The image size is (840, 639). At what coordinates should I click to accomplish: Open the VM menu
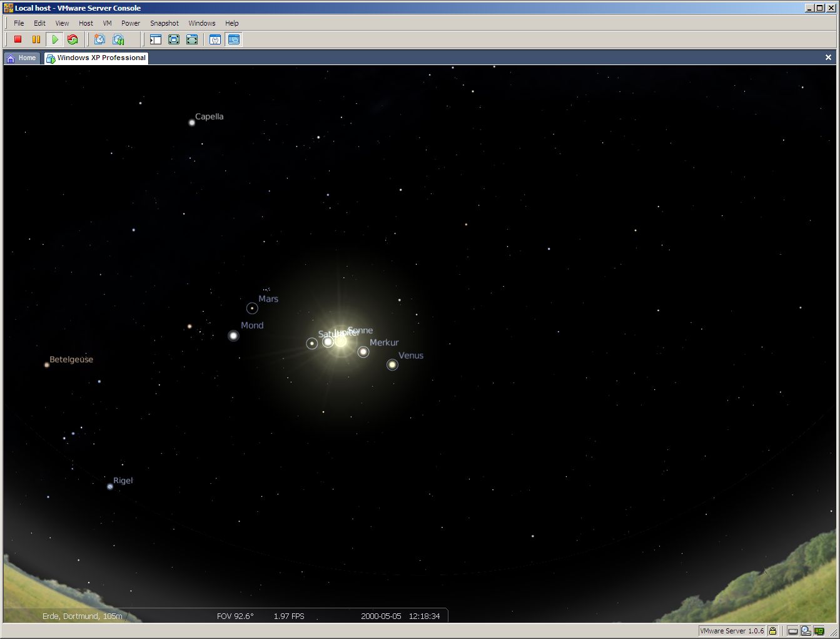coord(107,23)
